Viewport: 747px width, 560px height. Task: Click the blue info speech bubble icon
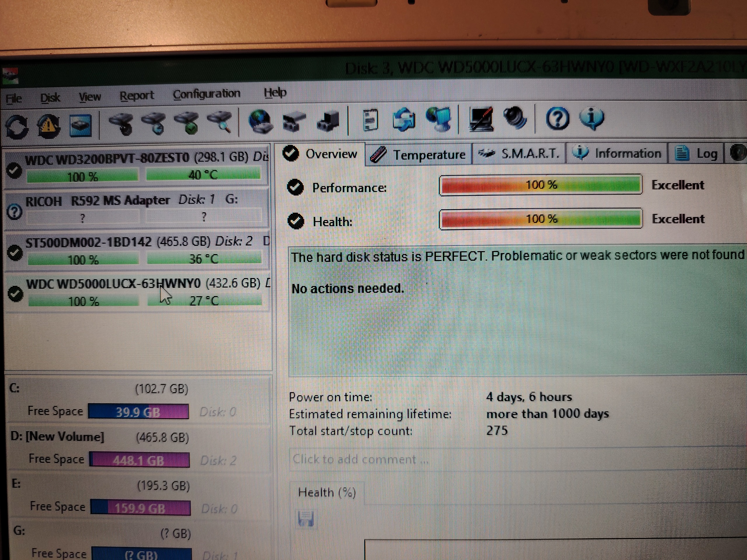pyautogui.click(x=592, y=119)
